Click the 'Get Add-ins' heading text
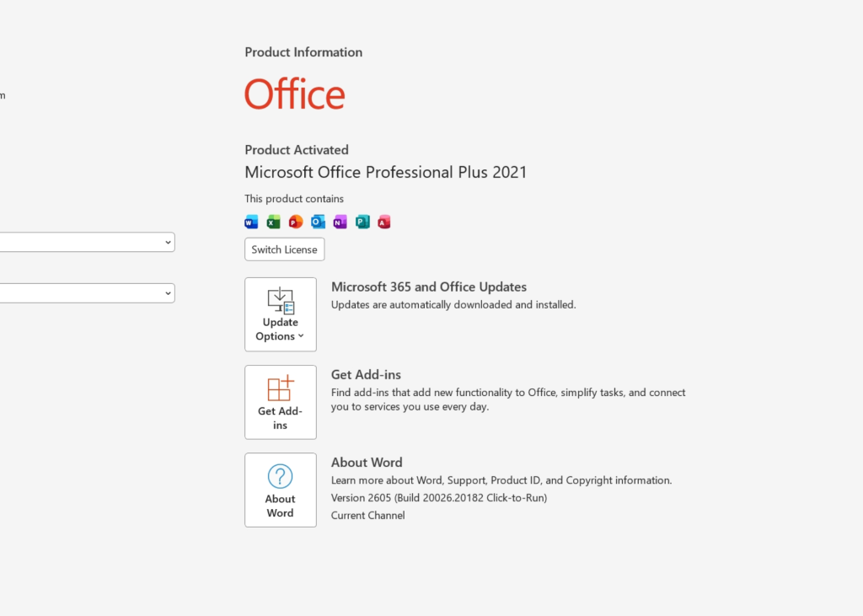The image size is (863, 616). pyautogui.click(x=366, y=374)
